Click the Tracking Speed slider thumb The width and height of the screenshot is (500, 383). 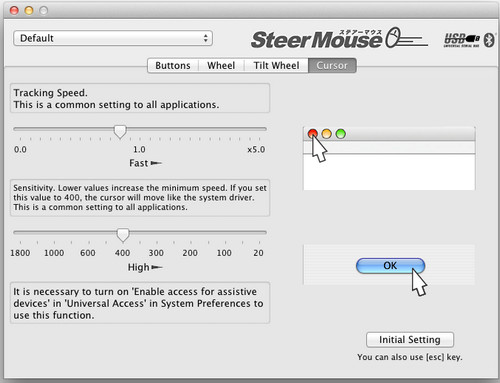pyautogui.click(x=120, y=131)
